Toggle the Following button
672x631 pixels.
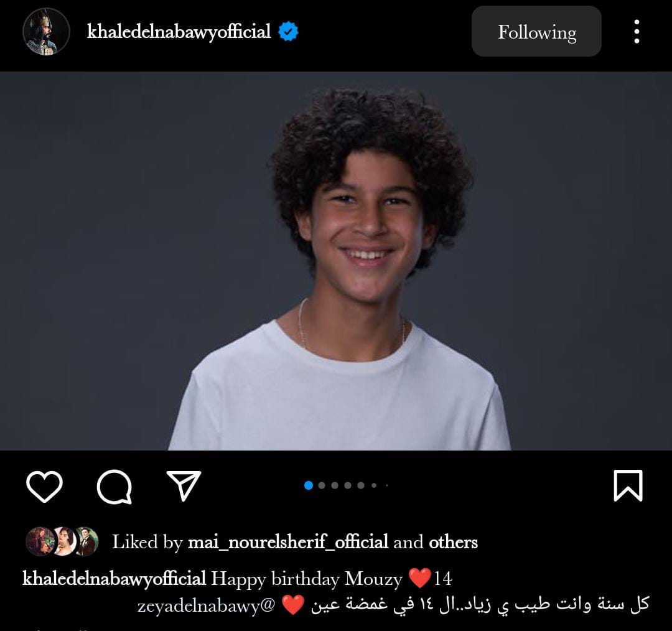(536, 31)
